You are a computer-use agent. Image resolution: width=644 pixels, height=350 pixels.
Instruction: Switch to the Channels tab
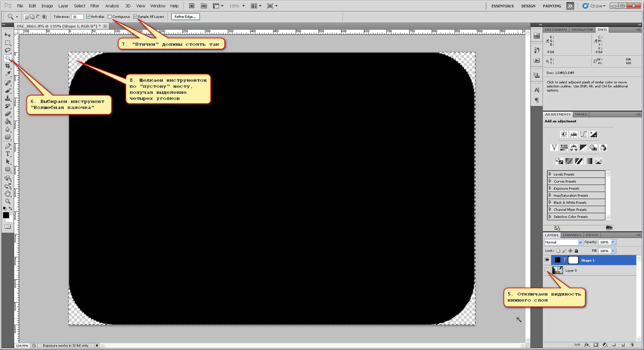click(572, 235)
